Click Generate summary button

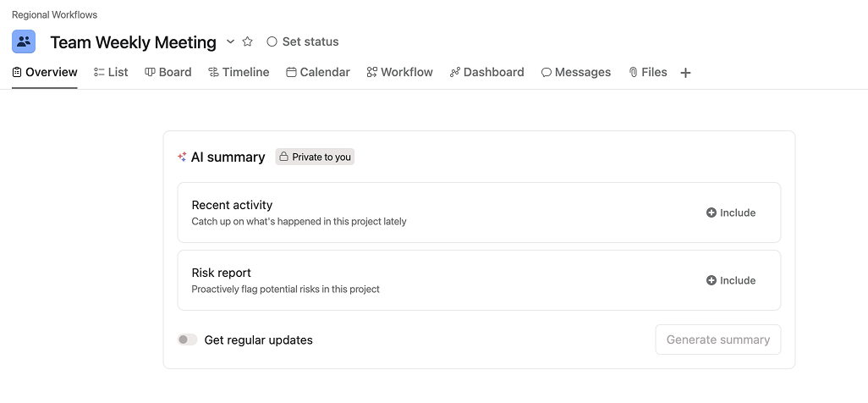[717, 340]
